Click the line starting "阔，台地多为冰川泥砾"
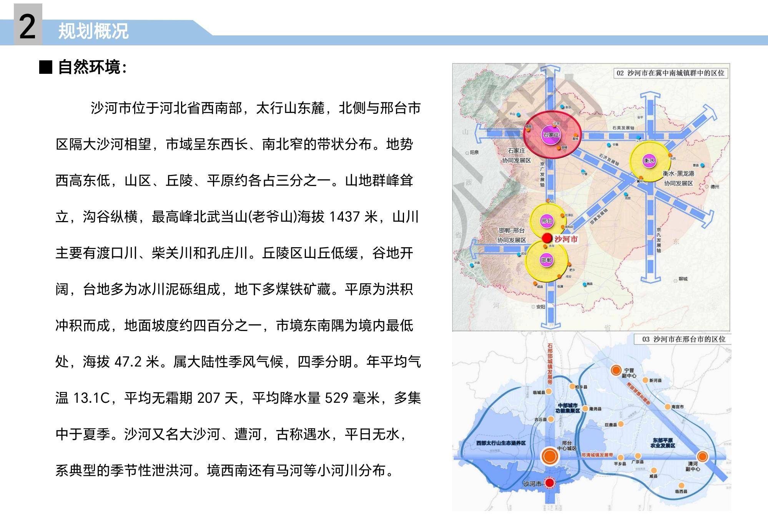This screenshot has width=768, height=532. 234,289
